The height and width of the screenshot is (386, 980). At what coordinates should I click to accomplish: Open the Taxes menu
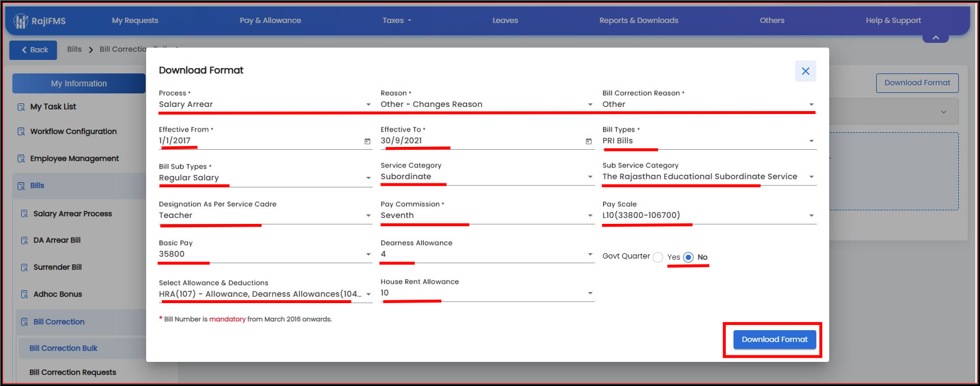tap(397, 21)
